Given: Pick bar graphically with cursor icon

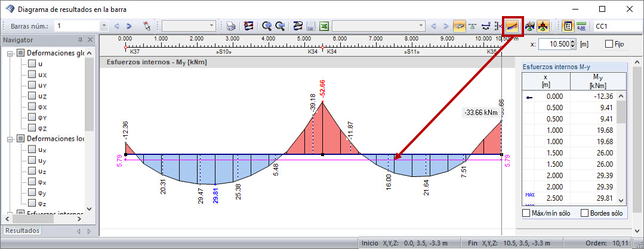Looking at the screenshot, I should click(x=147, y=26).
